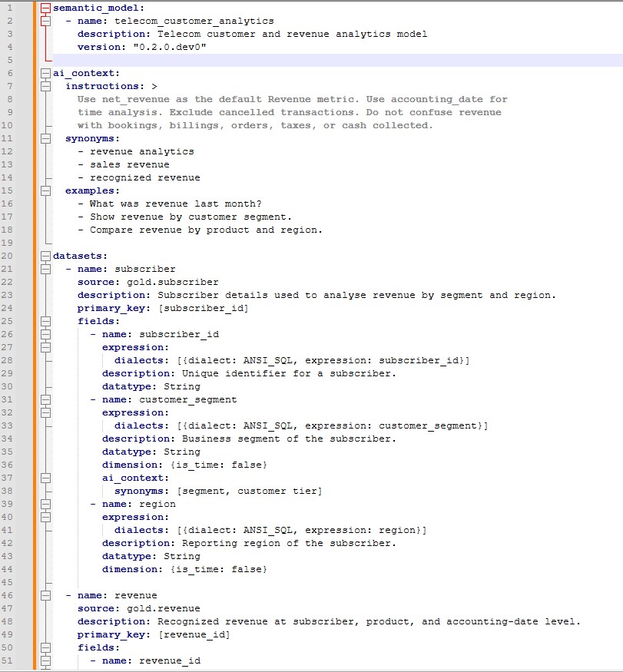Click 'dimension: {is_time: false}' on line 44
Viewport: 623px width, 672px height.
click(x=185, y=570)
